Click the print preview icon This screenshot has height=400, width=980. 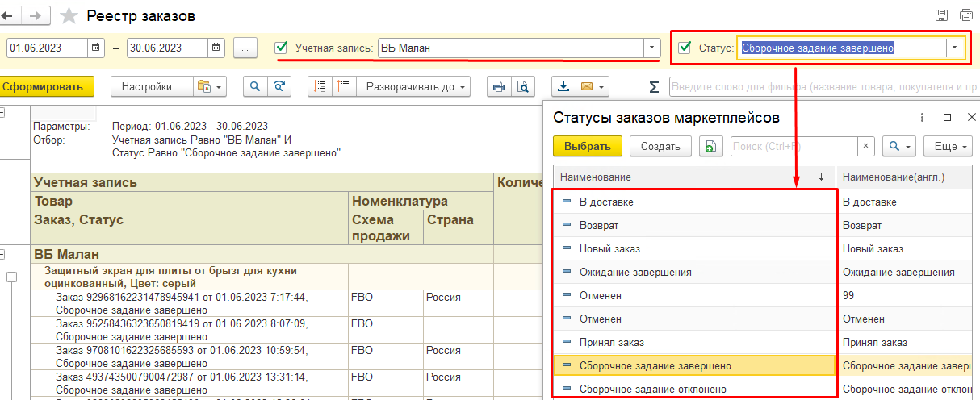click(x=523, y=86)
